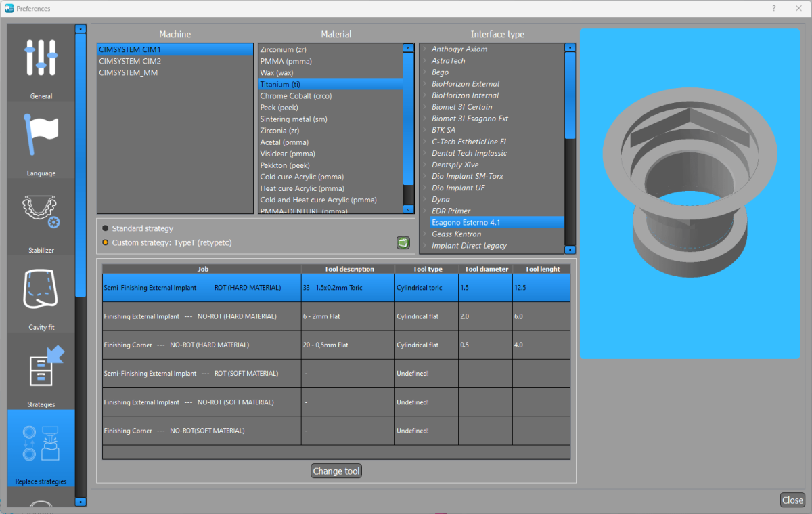
Task: Open the Language settings section
Action: tap(41, 140)
